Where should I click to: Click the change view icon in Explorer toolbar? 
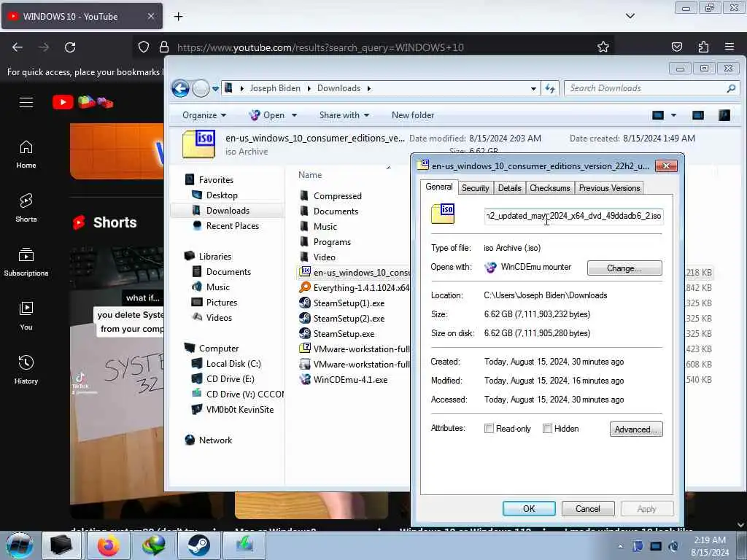pyautogui.click(x=658, y=115)
